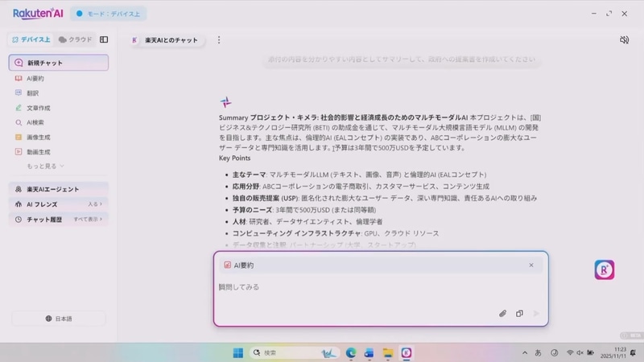Enter AI フレンズ via 入る link
The height and width of the screenshot is (362, 644).
(x=95, y=204)
